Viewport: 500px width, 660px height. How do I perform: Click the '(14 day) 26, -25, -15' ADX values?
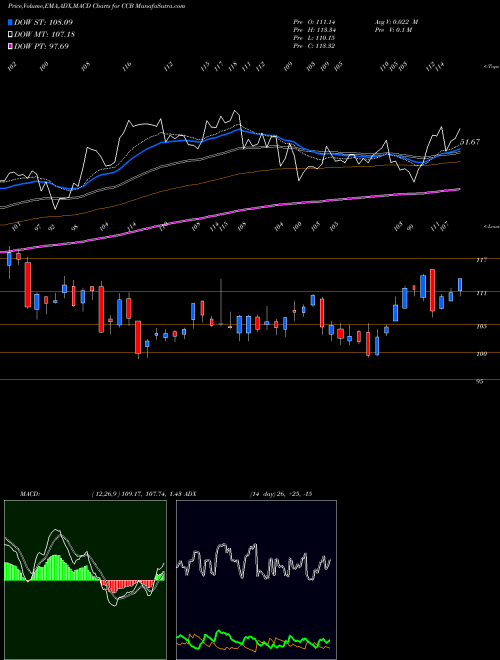point(280,494)
